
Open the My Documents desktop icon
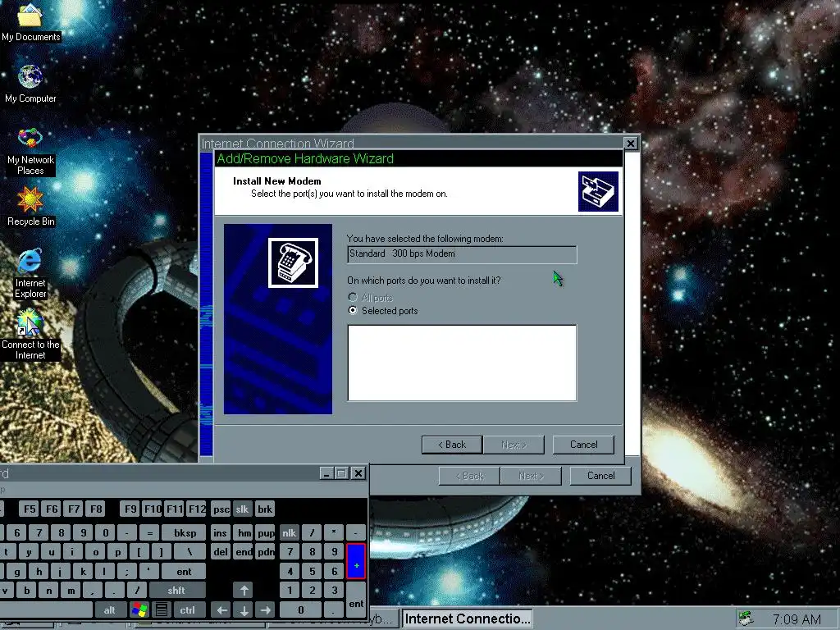coord(30,22)
